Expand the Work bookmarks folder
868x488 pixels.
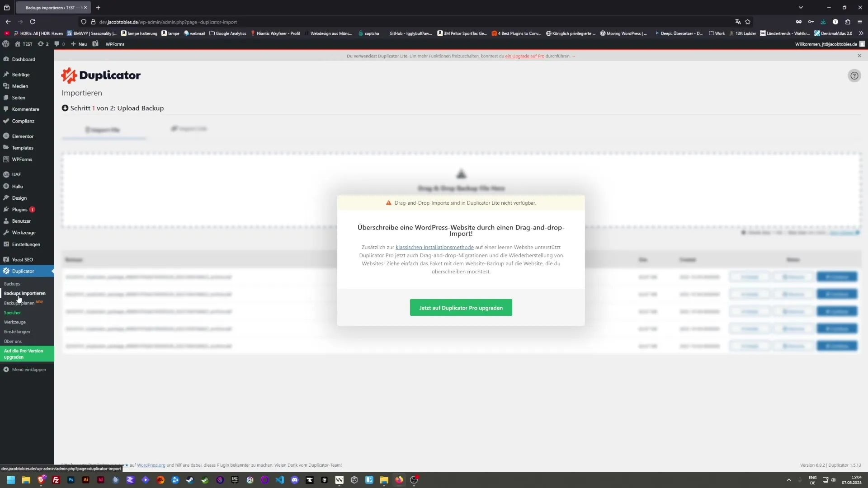717,33
